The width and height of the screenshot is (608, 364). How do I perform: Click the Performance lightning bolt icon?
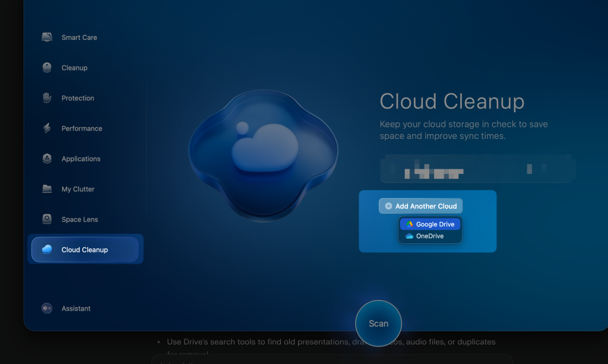(47, 128)
